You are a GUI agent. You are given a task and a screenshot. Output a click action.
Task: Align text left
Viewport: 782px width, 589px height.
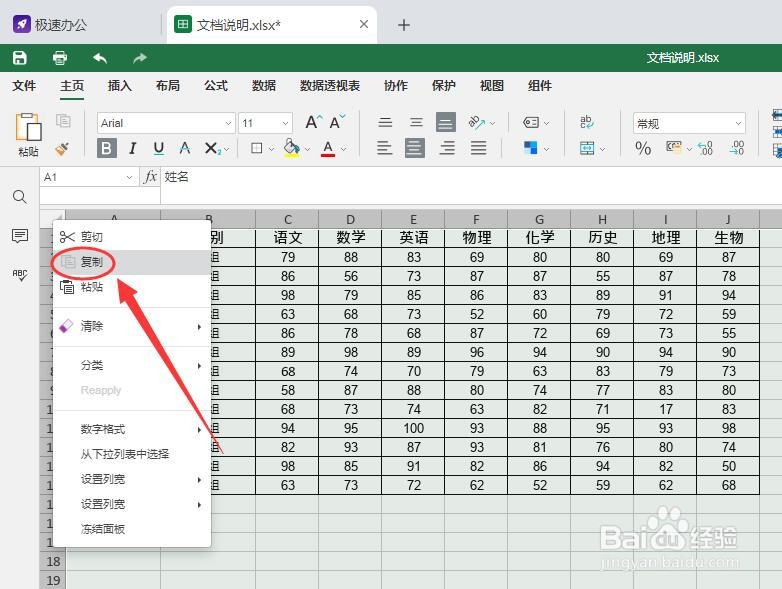[x=385, y=148]
